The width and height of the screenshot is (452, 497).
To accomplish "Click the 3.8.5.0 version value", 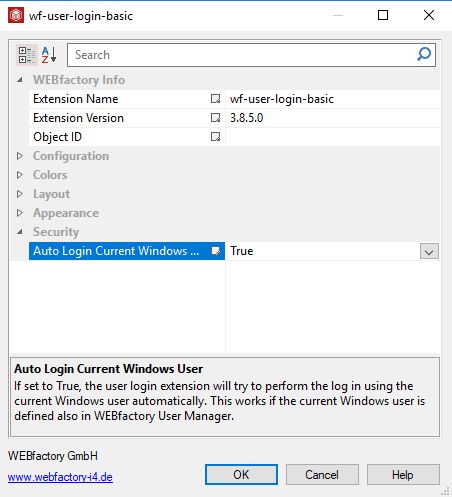I will 333,118.
